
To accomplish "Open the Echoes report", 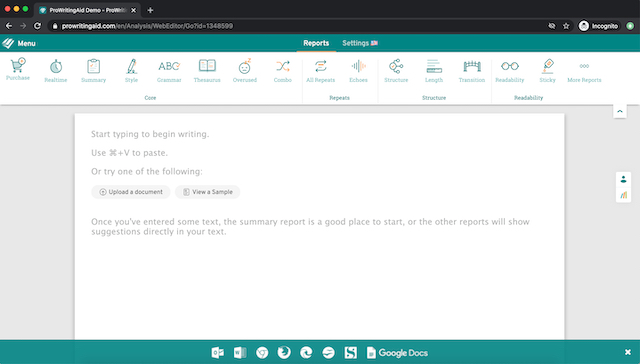I will point(358,71).
